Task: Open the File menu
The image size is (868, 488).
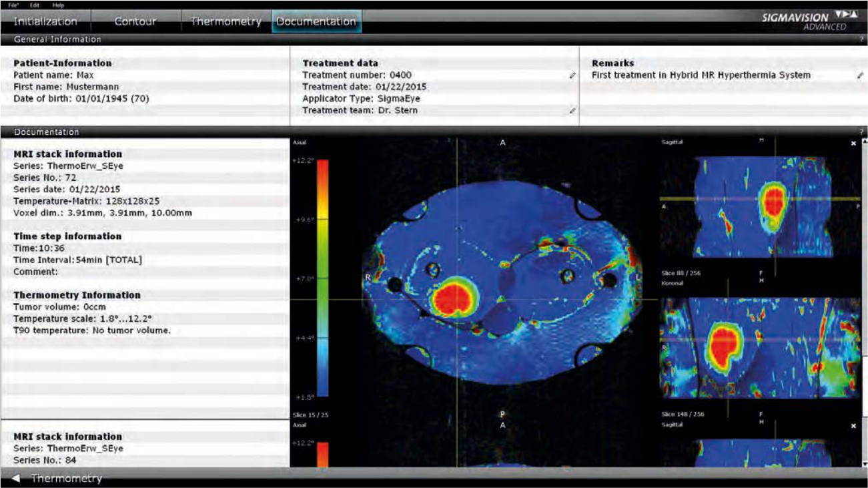Action: pos(13,5)
